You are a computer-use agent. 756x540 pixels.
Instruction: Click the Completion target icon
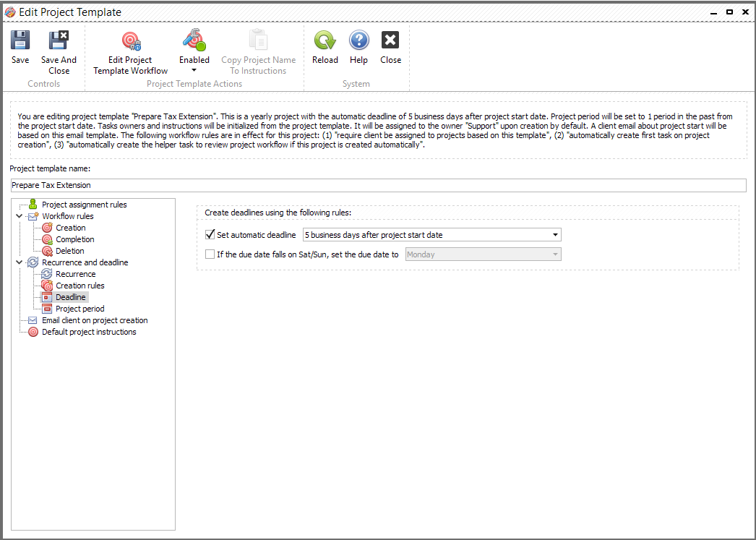pos(47,239)
